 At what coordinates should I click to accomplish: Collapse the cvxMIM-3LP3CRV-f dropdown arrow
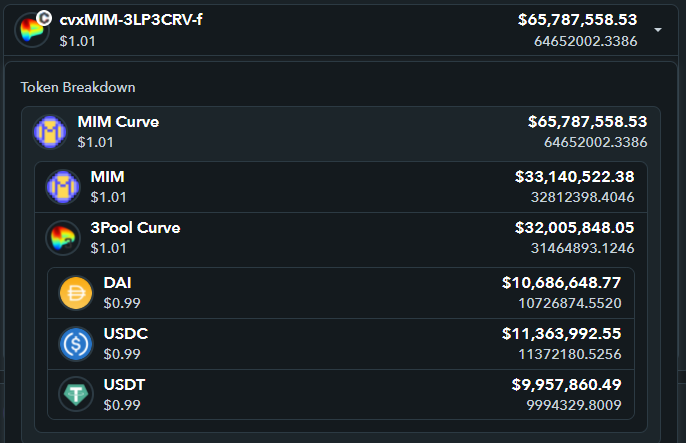click(x=658, y=30)
